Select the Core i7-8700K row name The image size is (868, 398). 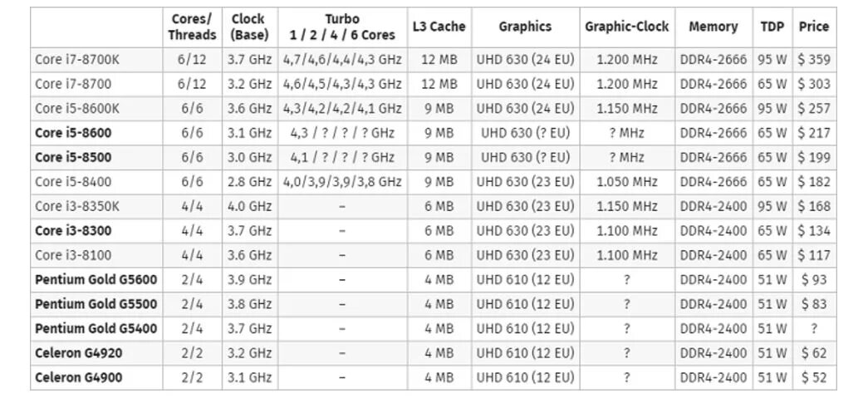point(77,60)
